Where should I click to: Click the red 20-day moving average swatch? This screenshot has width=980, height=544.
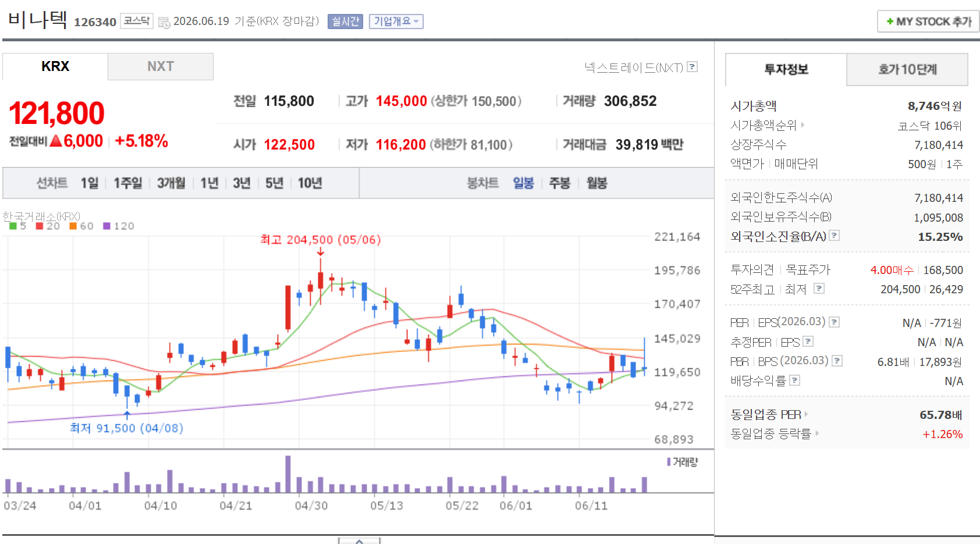tap(40, 226)
